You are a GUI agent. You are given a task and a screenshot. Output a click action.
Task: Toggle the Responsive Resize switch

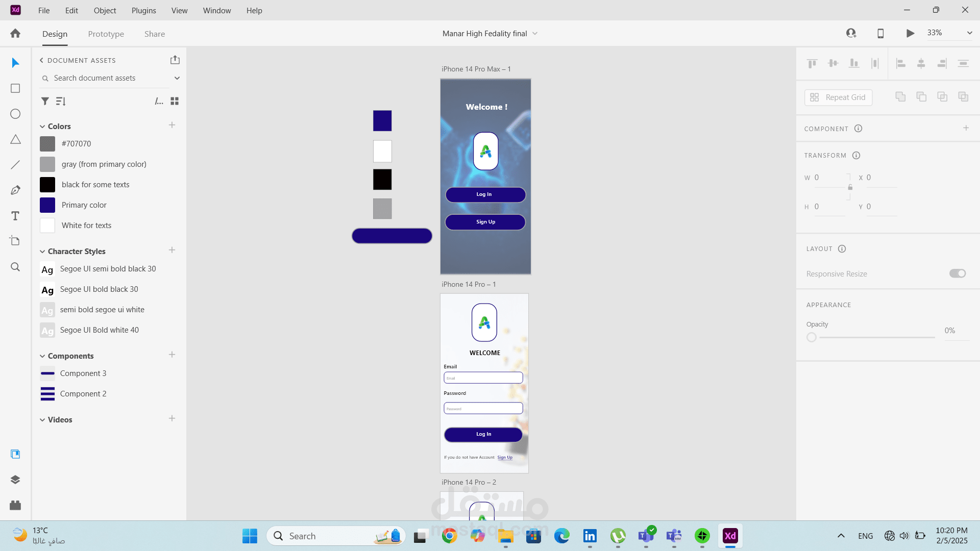[957, 273]
